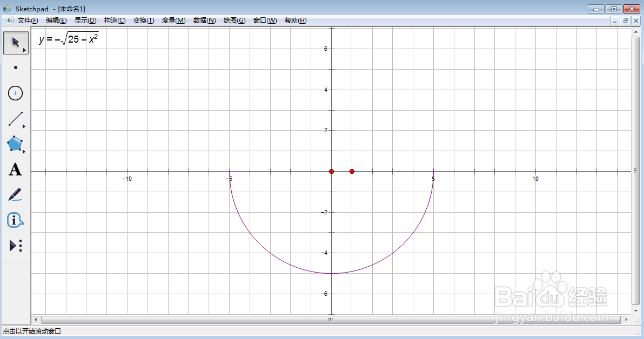Select the Straightedge line tool
Image resolution: width=644 pixels, height=339 pixels.
(16, 119)
